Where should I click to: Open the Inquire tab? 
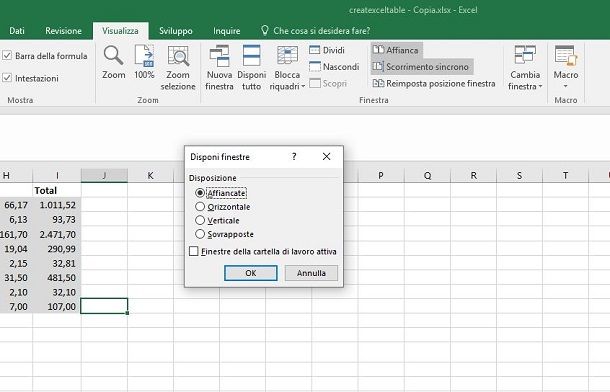pyautogui.click(x=226, y=31)
